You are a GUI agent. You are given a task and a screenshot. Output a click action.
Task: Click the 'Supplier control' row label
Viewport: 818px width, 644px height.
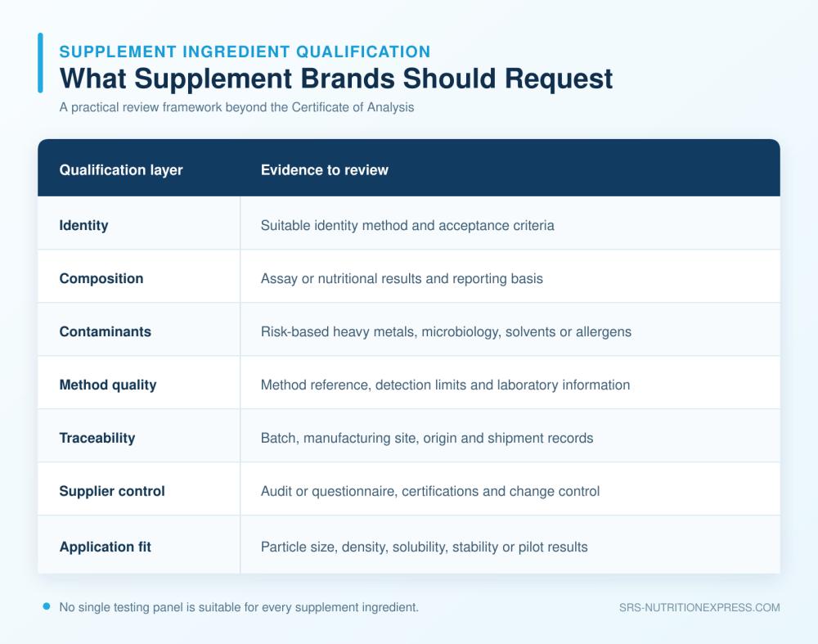pos(111,491)
